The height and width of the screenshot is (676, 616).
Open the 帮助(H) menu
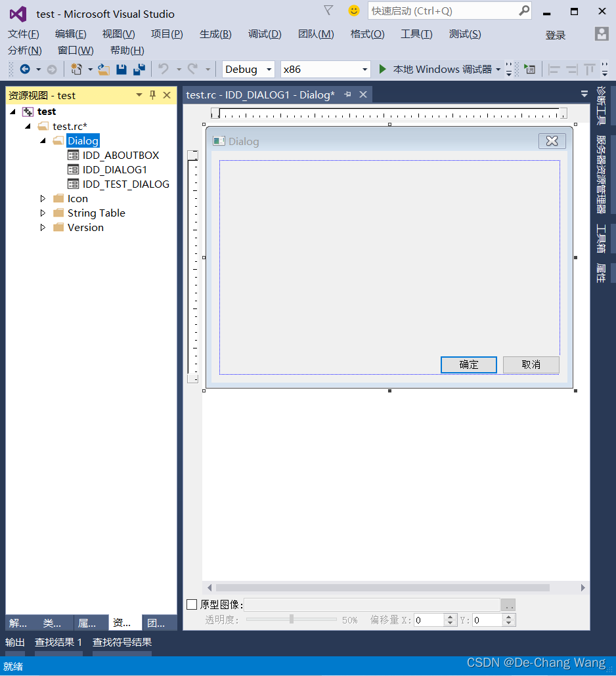click(x=127, y=51)
